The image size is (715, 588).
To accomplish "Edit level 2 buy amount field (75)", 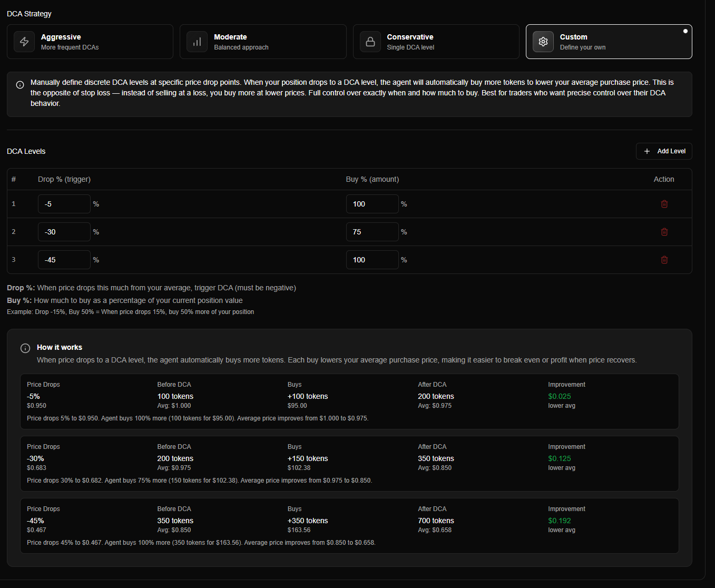I will point(372,232).
